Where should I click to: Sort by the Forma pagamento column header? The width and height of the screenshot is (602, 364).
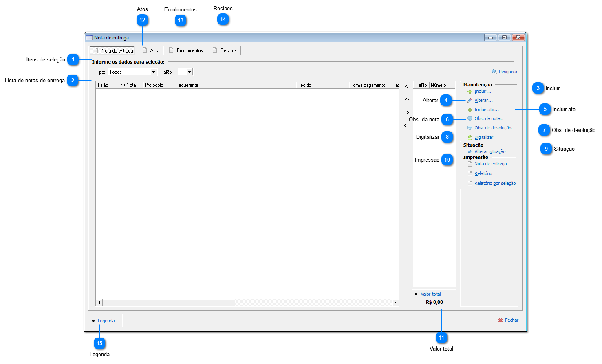tap(369, 85)
